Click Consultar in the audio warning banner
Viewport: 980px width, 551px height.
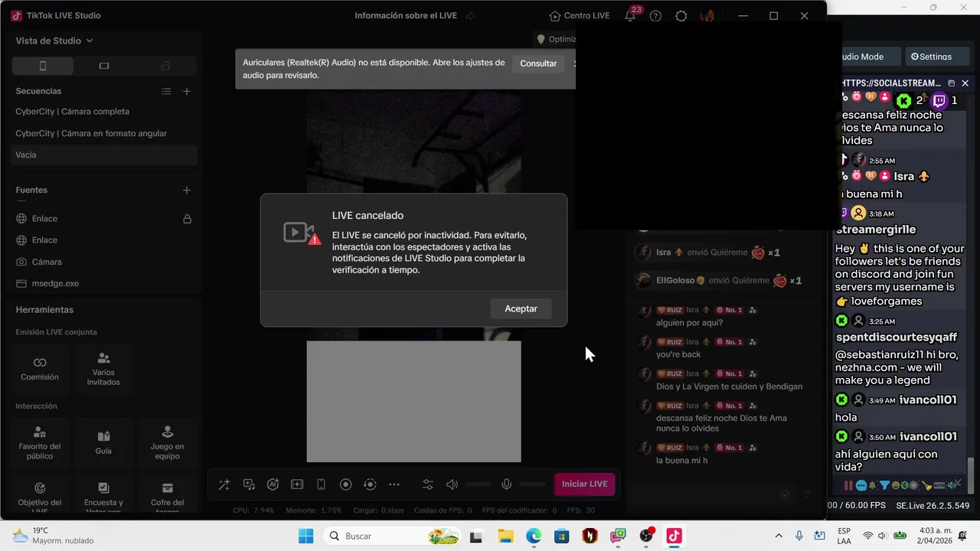[538, 64]
